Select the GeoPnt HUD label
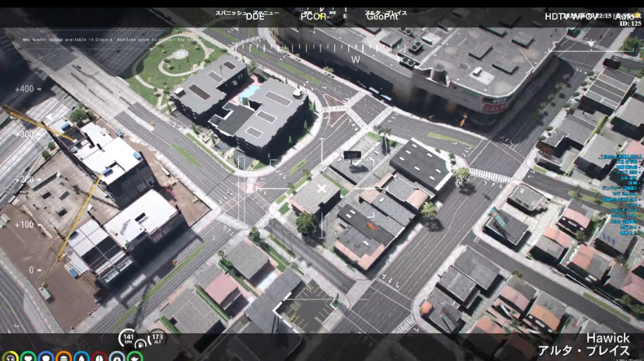Image resolution: width=644 pixels, height=361 pixels. point(382,17)
